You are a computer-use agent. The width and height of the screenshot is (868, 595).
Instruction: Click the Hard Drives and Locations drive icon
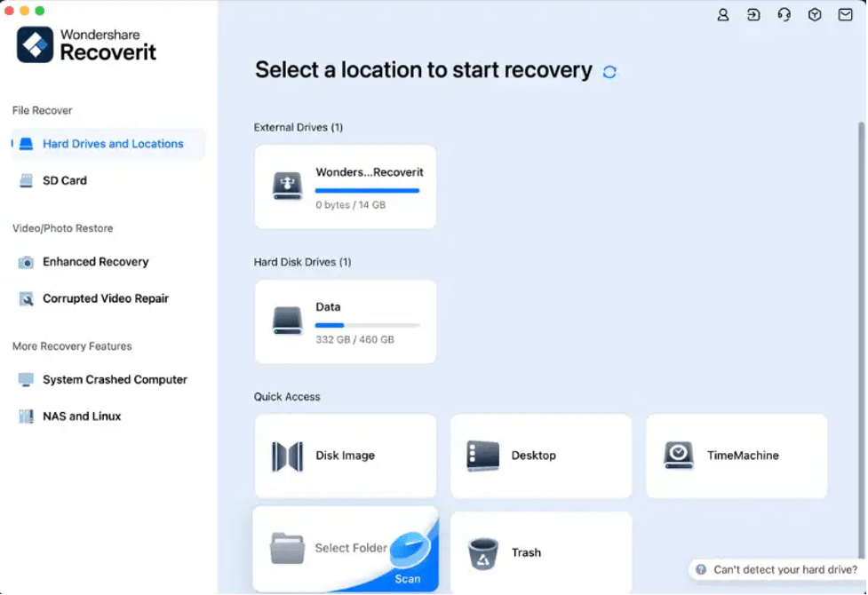click(26, 144)
